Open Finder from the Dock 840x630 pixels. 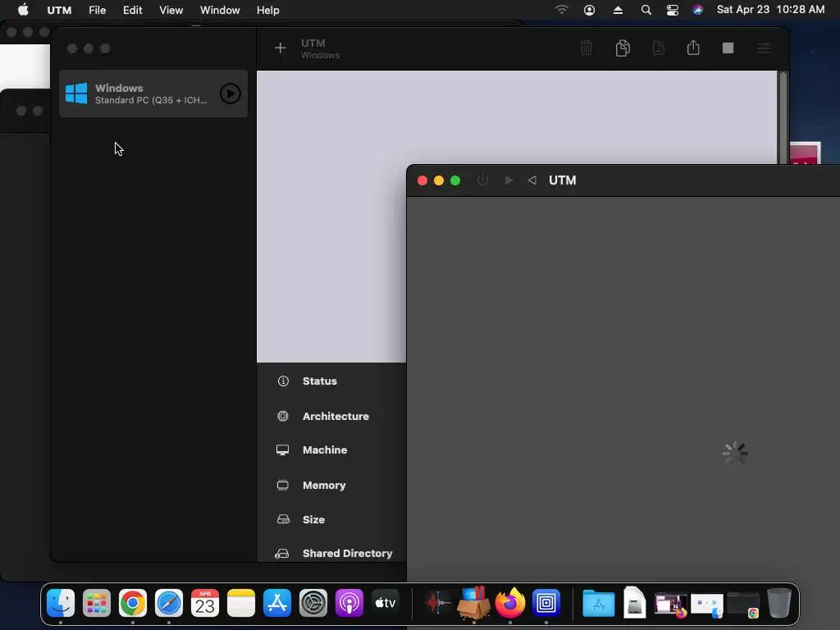tap(61, 603)
